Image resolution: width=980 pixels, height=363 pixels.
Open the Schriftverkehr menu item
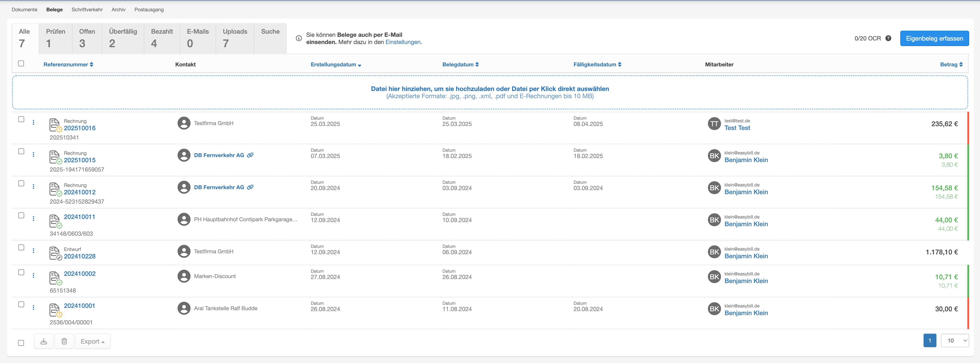[87, 9]
